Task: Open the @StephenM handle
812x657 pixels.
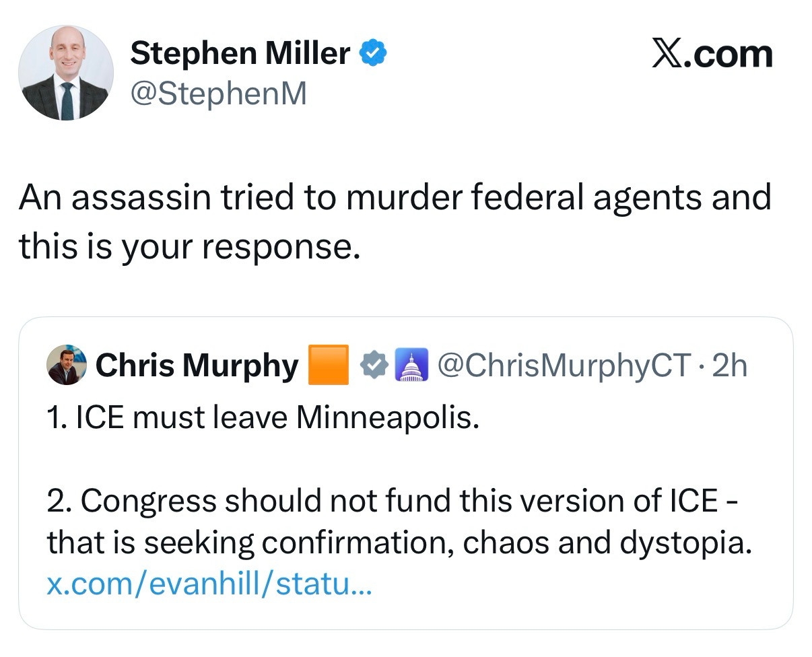Action: (218, 94)
